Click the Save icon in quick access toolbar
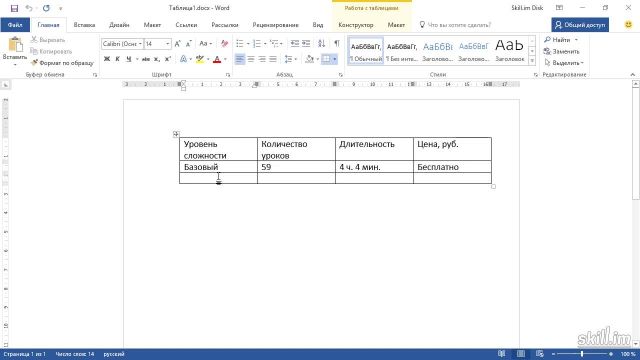Viewport: 640px width, 360px height. point(14,8)
